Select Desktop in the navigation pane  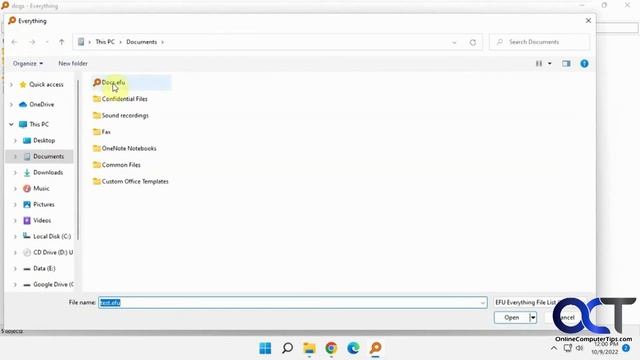click(39, 140)
